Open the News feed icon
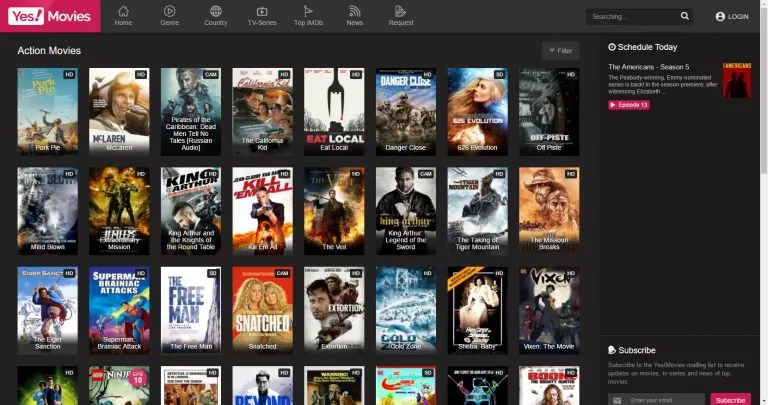Viewport: 768px width, 405px height. [x=355, y=11]
